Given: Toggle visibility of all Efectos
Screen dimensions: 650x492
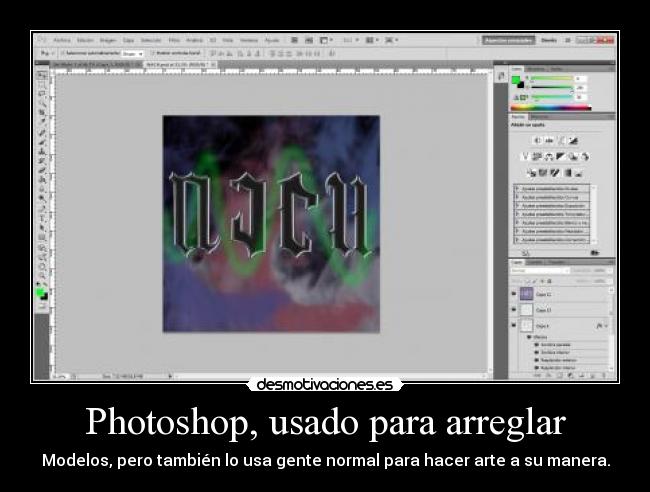Looking at the screenshot, I should [529, 337].
